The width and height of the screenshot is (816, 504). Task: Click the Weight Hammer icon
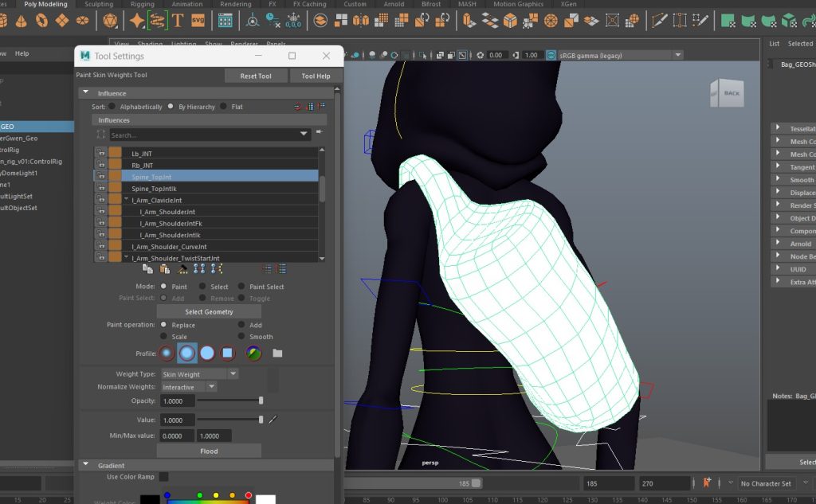[x=182, y=269]
